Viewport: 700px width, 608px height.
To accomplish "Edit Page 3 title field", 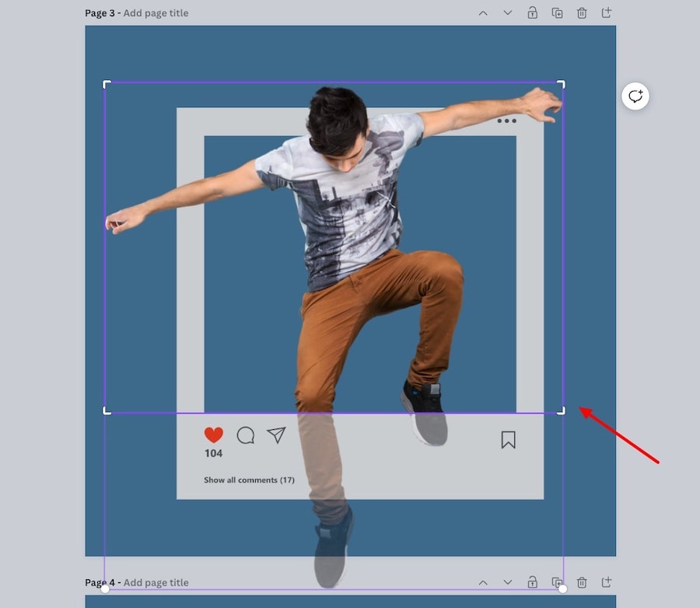I will [x=156, y=13].
